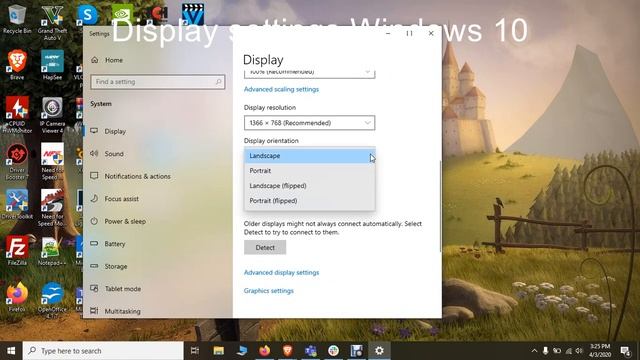Image resolution: width=640 pixels, height=360 pixels.
Task: Choose Portrait (flipped) orientation
Action: tap(309, 201)
